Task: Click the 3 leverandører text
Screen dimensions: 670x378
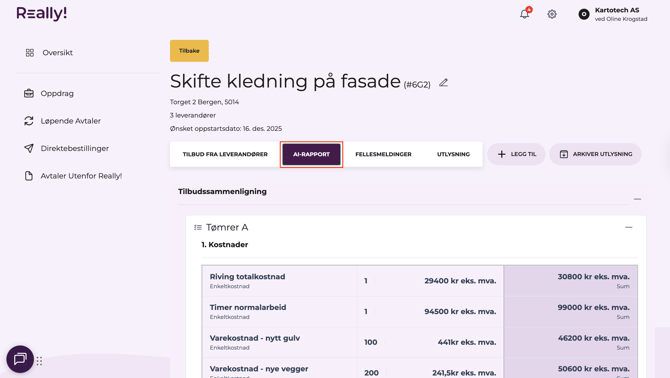Action: tap(193, 115)
